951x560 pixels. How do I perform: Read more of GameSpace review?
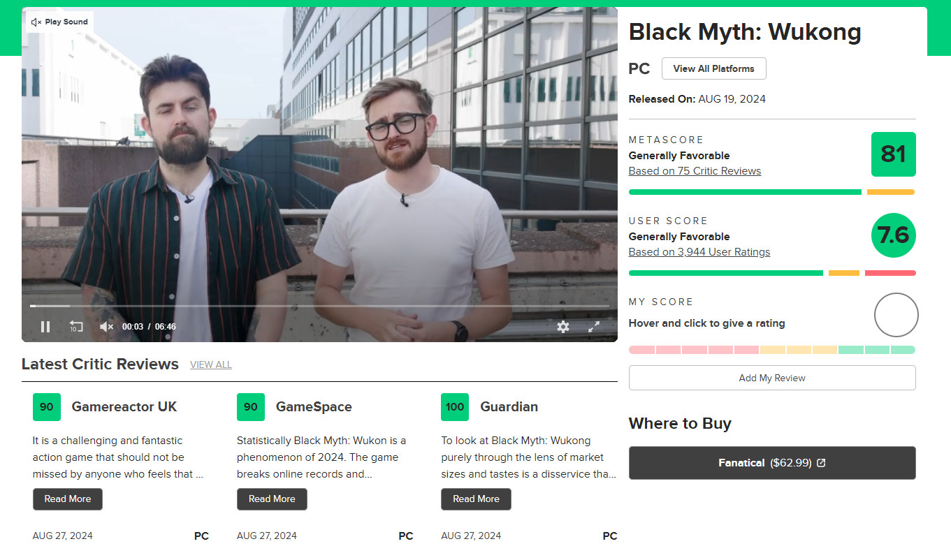coord(272,499)
